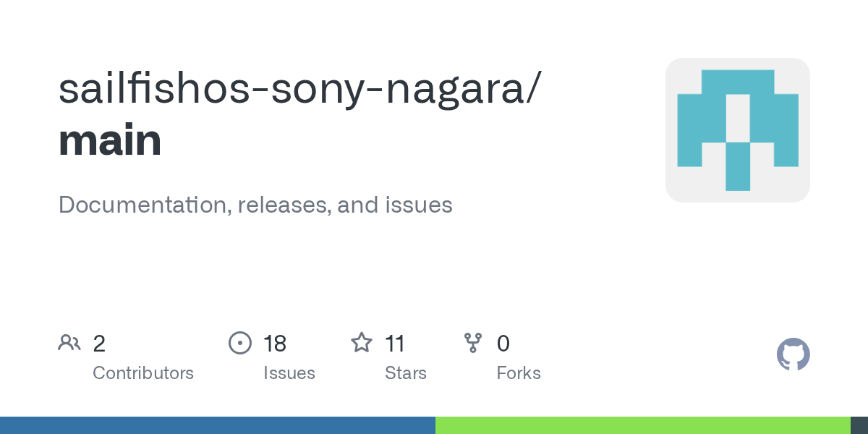Click the Issues label

(x=289, y=373)
